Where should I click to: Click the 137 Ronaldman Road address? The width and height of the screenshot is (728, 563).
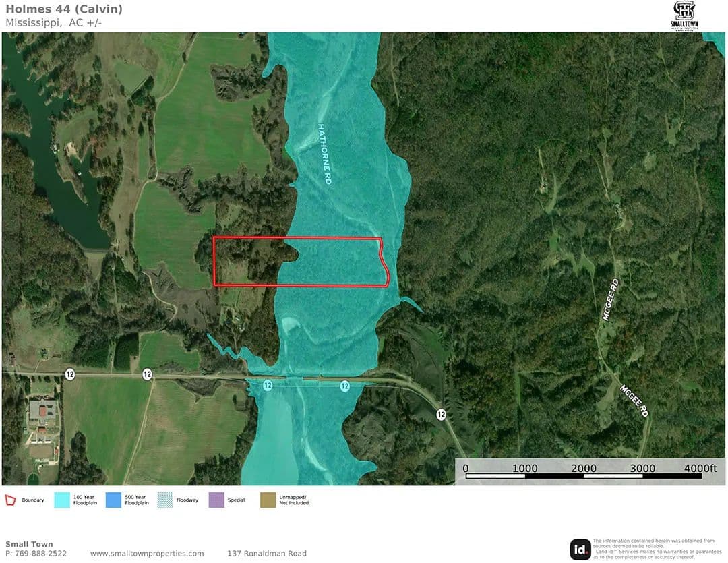267,554
